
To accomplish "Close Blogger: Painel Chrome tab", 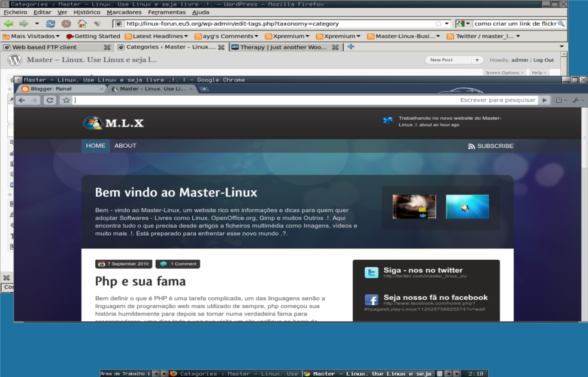I will pos(102,89).
